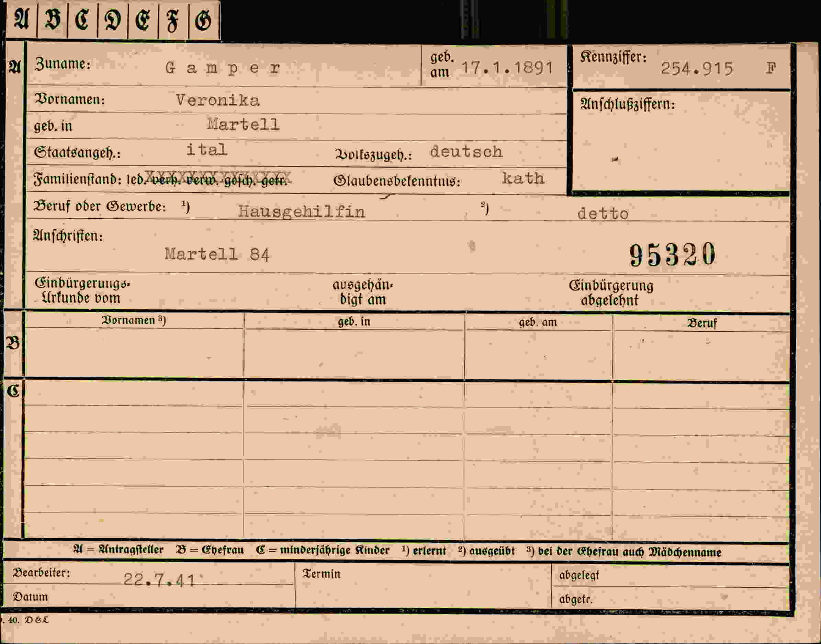821x644 pixels.
Task: Click the ausgehändigt am label
Action: pyautogui.click(x=363, y=292)
